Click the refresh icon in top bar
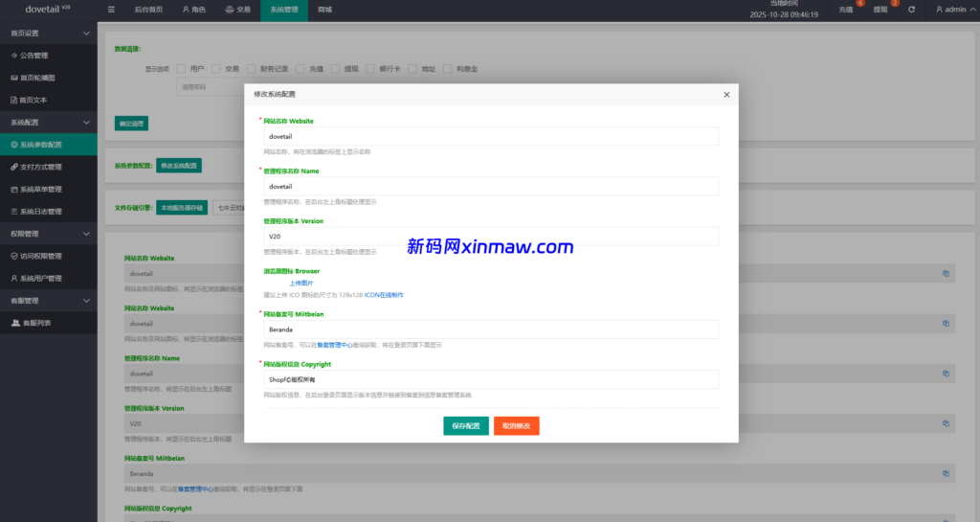 (911, 10)
